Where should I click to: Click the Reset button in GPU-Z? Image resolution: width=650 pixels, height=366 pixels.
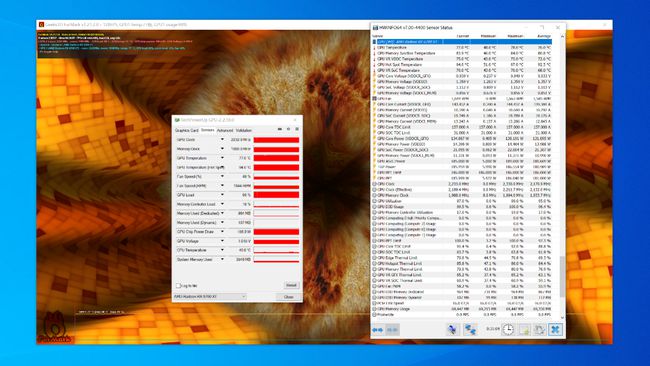click(291, 286)
